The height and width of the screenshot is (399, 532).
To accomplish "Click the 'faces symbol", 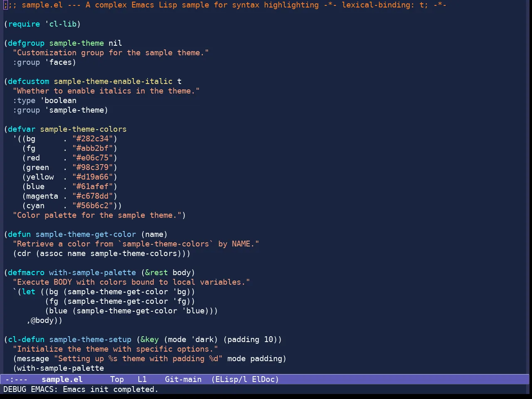I will [58, 62].
